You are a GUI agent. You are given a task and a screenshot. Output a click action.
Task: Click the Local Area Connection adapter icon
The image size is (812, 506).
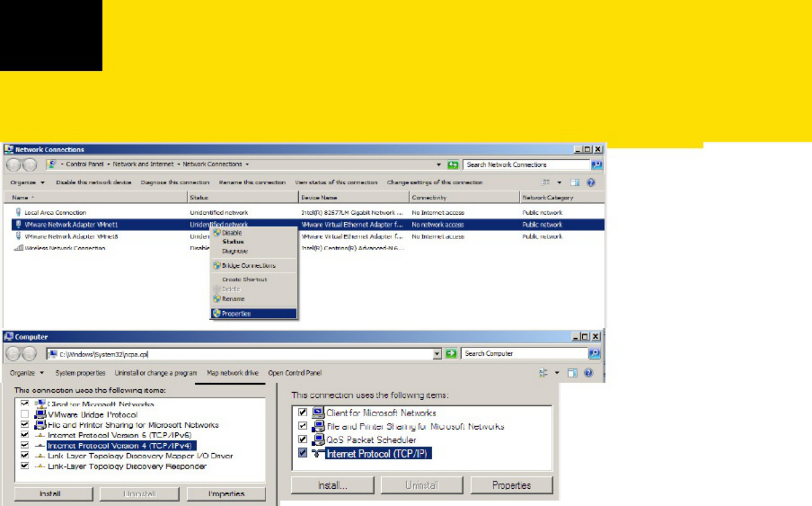(x=18, y=212)
